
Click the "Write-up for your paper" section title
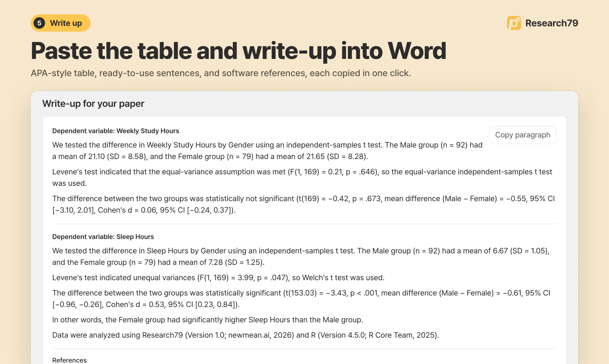point(93,103)
